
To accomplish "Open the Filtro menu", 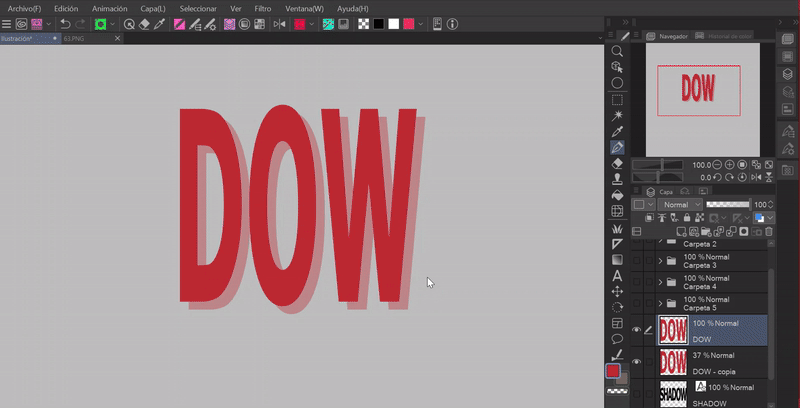I will (x=263, y=9).
